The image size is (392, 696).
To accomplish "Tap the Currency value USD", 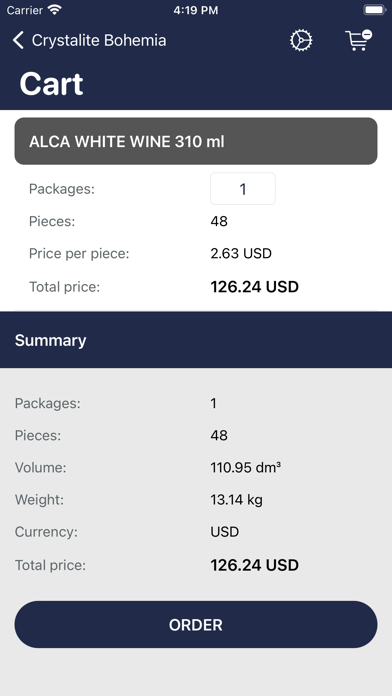I will (225, 532).
